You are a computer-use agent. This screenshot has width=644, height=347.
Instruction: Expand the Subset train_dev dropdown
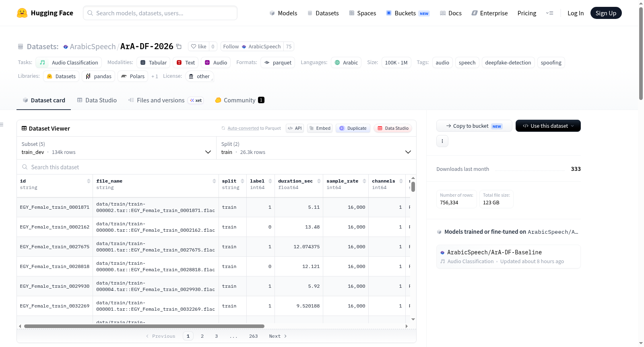(x=117, y=148)
